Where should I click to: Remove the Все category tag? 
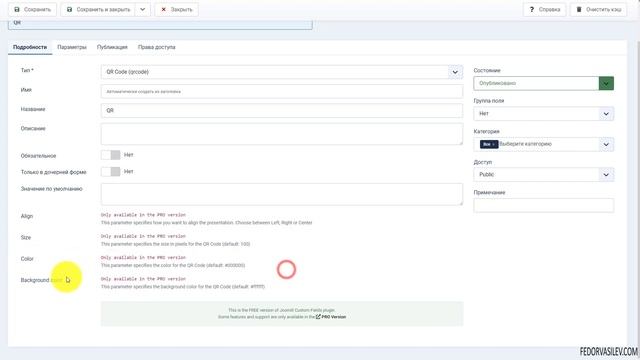pos(493,144)
